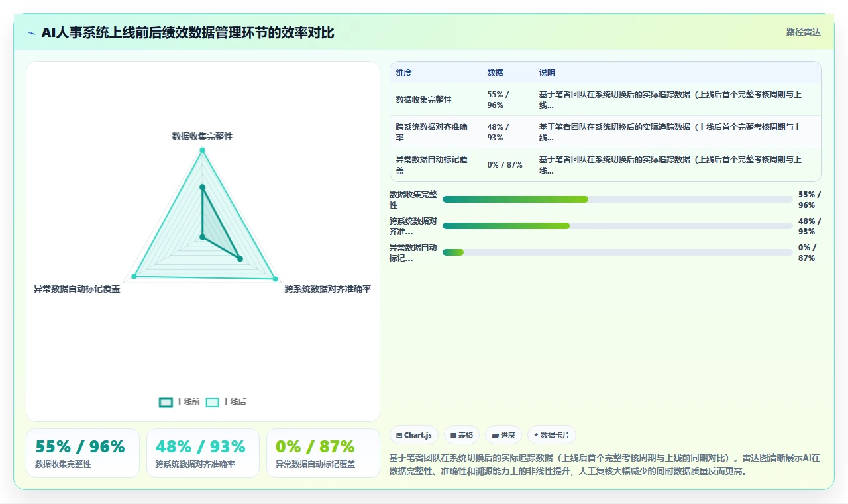Click the lightning icon before the title
This screenshot has height=504, width=848.
pos(31,33)
